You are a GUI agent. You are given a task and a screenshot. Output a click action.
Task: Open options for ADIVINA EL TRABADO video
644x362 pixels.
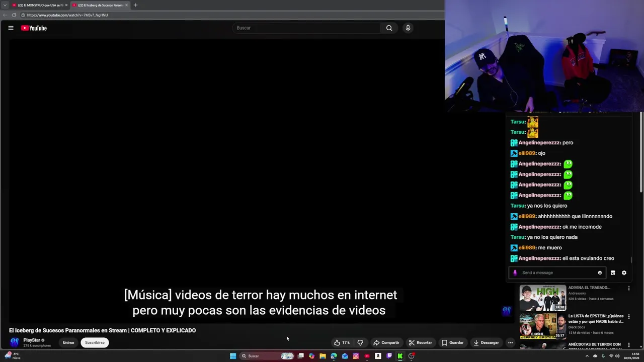628,288
